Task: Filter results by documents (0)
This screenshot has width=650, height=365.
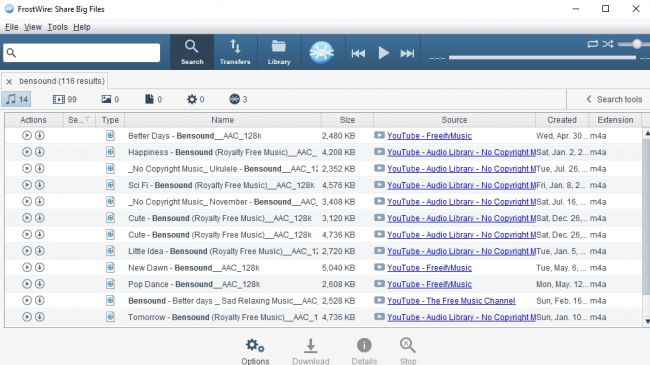Action: [x=153, y=100]
